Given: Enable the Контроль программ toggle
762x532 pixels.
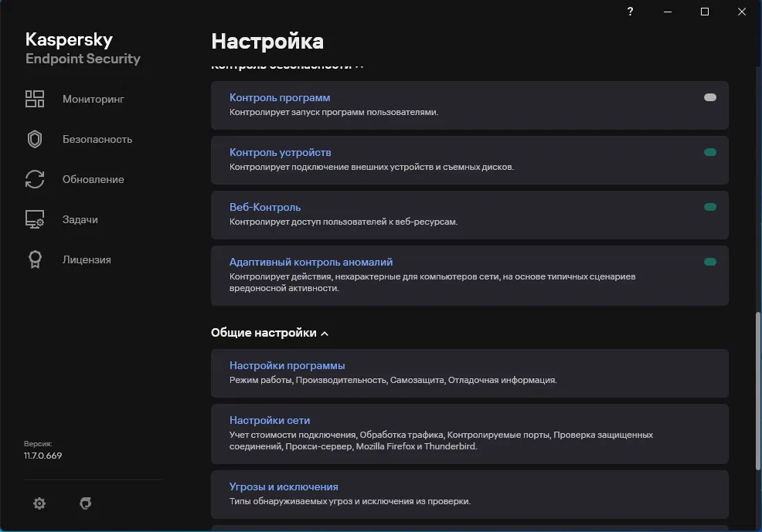Looking at the screenshot, I should 710,98.
